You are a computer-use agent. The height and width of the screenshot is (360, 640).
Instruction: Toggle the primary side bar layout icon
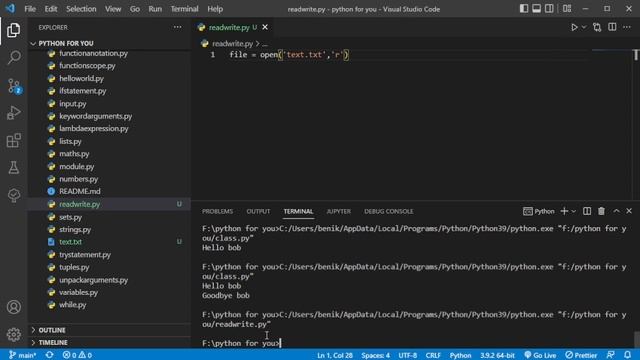point(524,9)
